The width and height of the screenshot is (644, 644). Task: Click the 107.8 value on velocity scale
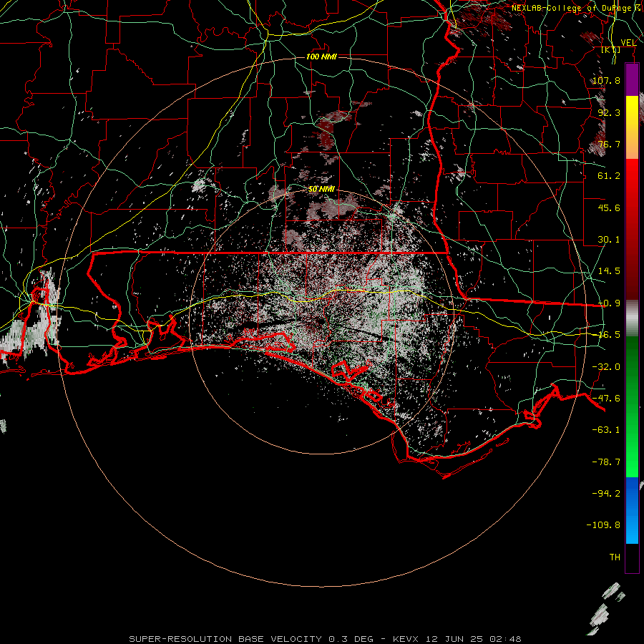tap(606, 80)
